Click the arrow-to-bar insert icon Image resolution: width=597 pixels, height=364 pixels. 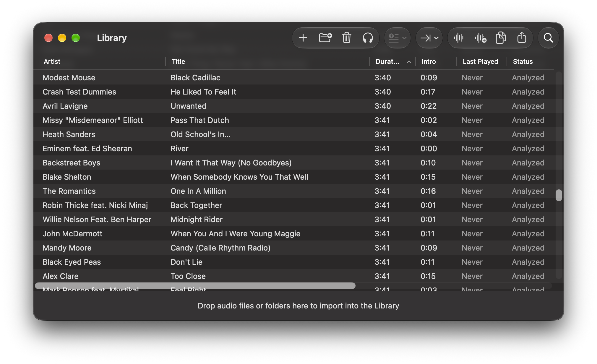tap(426, 38)
